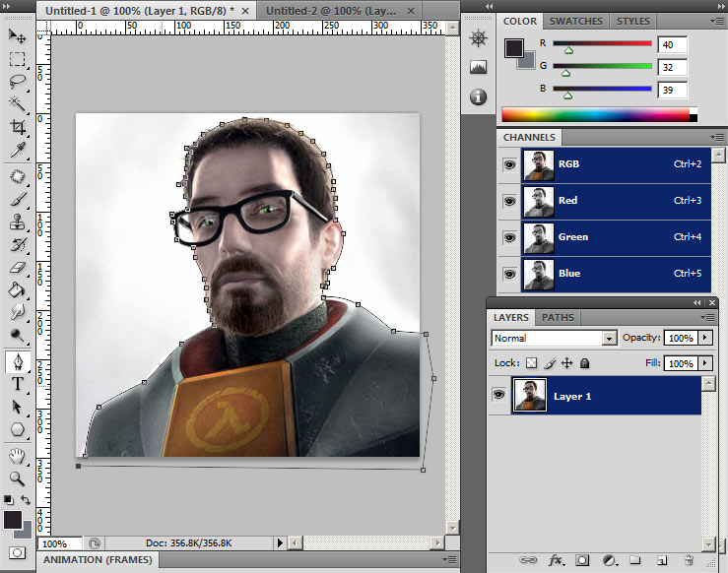Create new adjustment layer
Screen dimensions: 728x573
[x=609, y=561]
